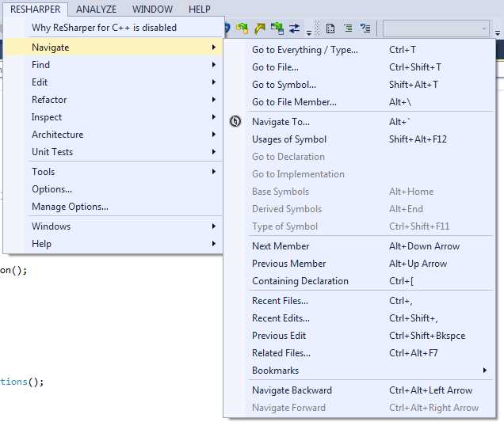Screen dimensions: 504x426
Task: Expand the Refactor submenu
Action: (113, 100)
